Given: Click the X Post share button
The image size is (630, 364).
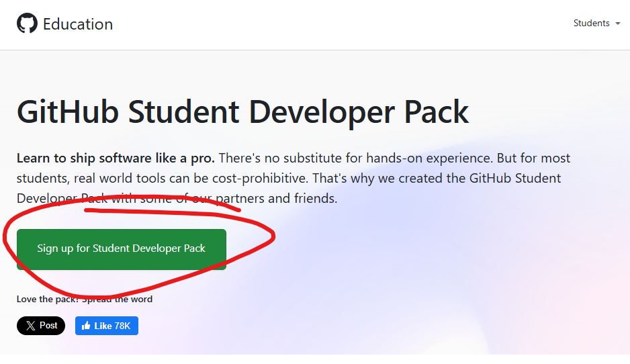Looking at the screenshot, I should coord(41,326).
